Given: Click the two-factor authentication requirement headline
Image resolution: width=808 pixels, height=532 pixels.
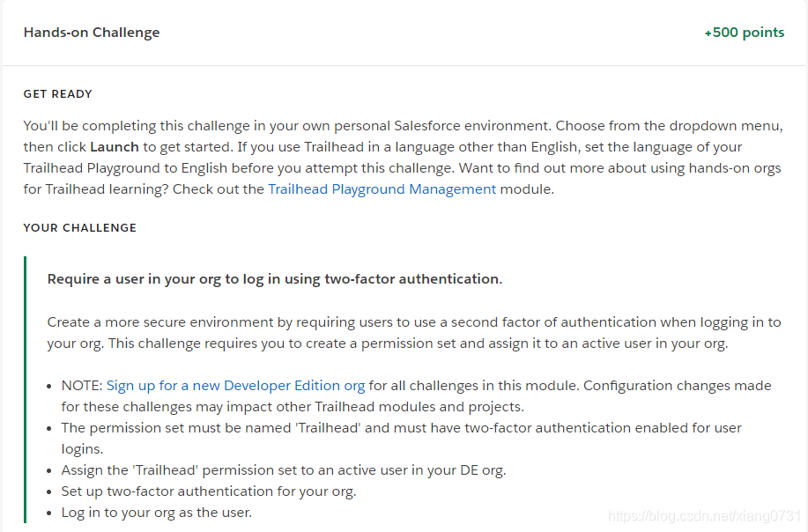Looking at the screenshot, I should (273, 278).
